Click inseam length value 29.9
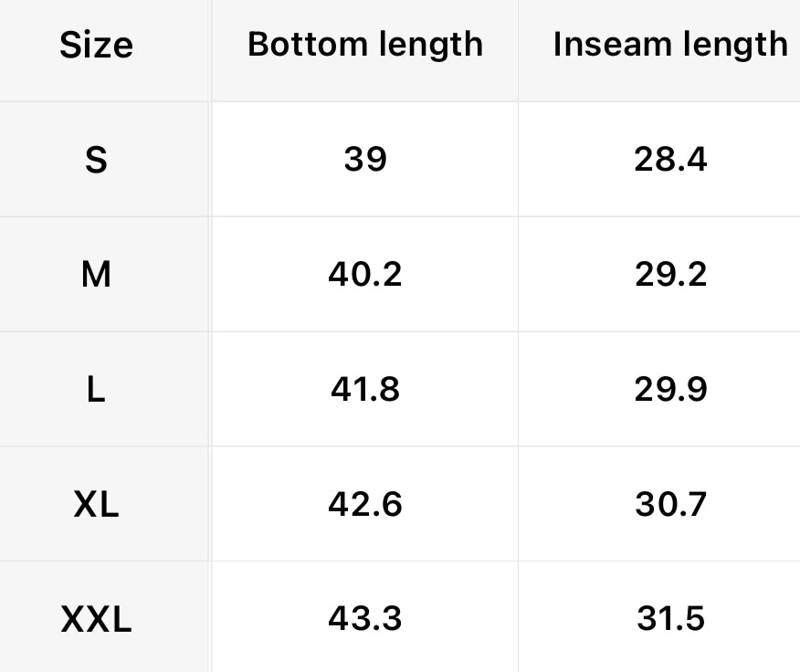Viewport: 800px width, 672px height. pyautogui.click(x=670, y=390)
